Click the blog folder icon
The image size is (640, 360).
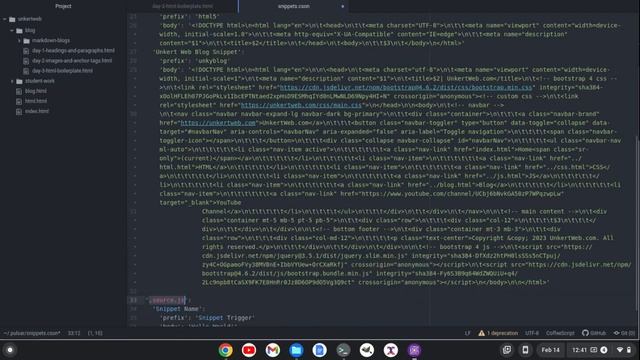pyautogui.click(x=19, y=31)
